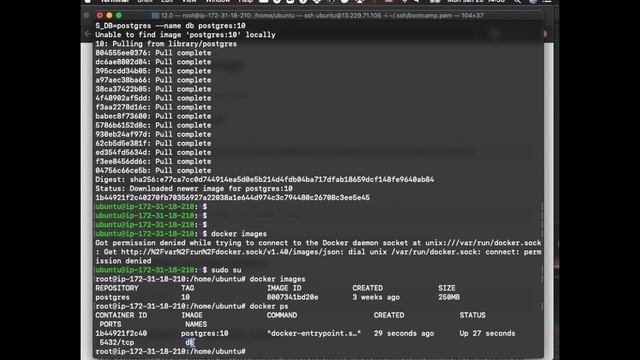Select the dc6ae8802d84 Pull complete line
640x360 pixels.
click(153, 62)
